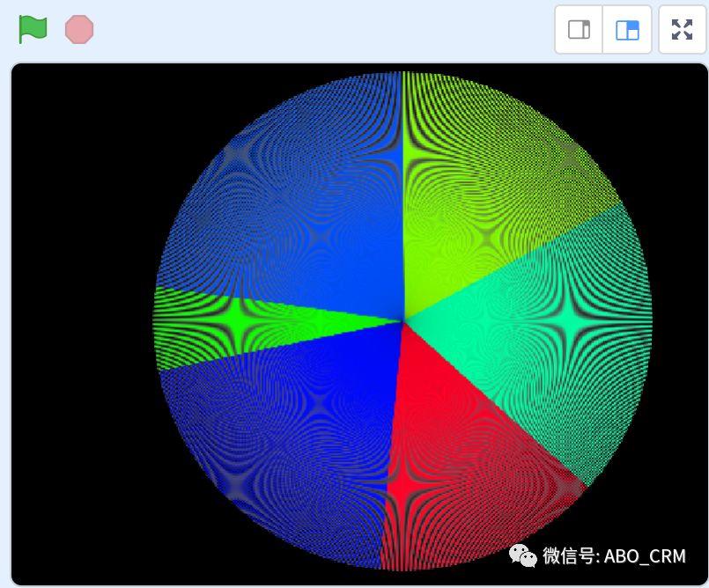Switch to the large stage layout
Image resolution: width=709 pixels, height=588 pixels.
coord(628,30)
